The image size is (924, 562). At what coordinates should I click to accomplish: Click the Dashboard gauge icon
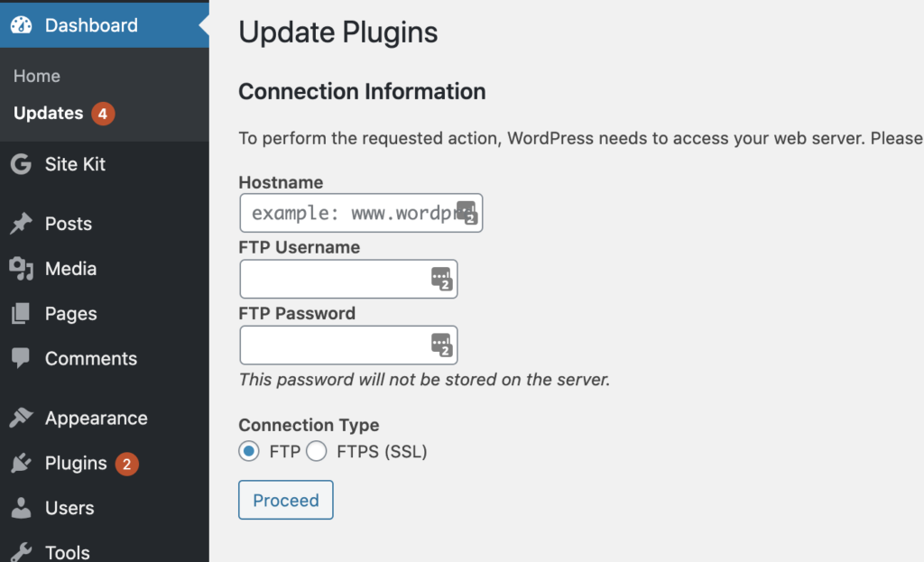point(23,24)
